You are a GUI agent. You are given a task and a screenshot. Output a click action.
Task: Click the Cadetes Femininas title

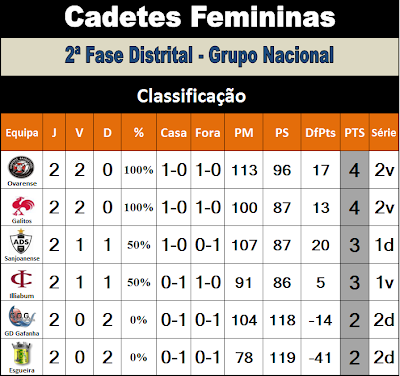200,17
